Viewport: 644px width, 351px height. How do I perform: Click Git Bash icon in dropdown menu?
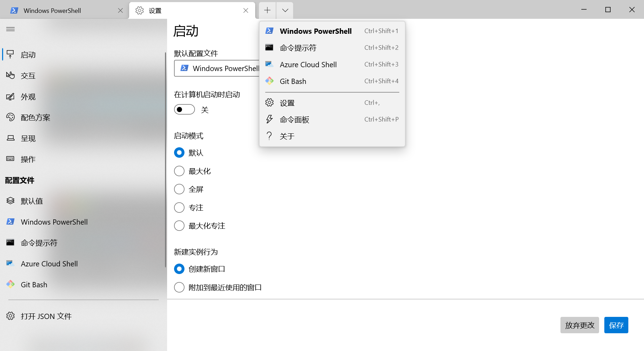click(x=269, y=81)
